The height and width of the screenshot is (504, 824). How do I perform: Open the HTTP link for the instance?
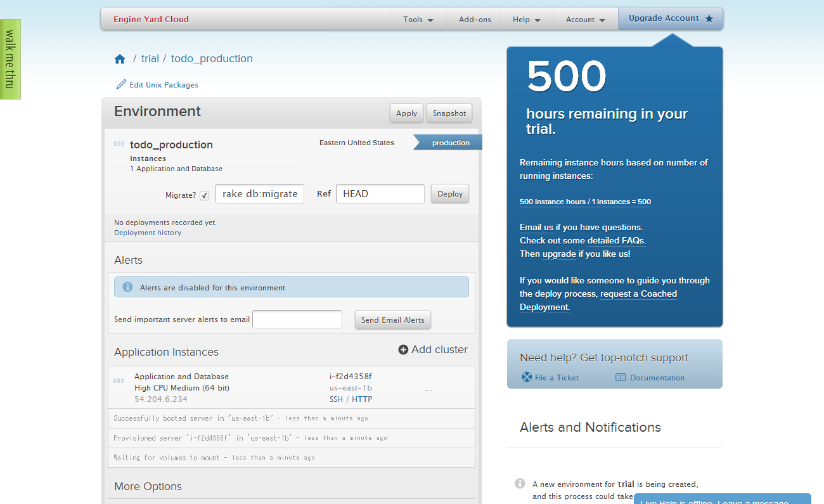[x=362, y=399]
